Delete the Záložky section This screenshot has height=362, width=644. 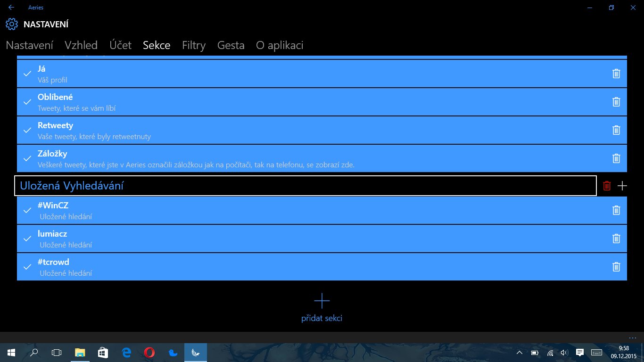[616, 158]
